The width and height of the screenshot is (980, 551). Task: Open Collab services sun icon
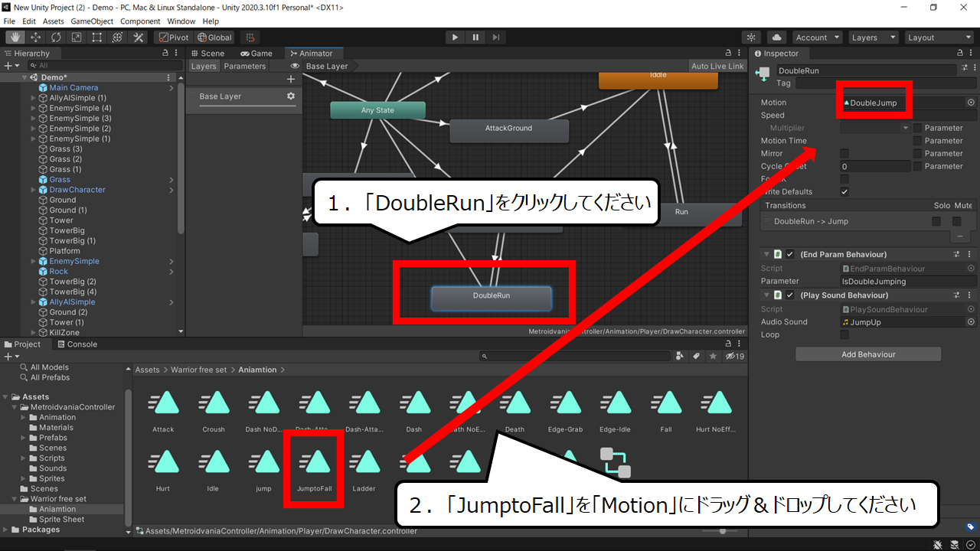[752, 37]
